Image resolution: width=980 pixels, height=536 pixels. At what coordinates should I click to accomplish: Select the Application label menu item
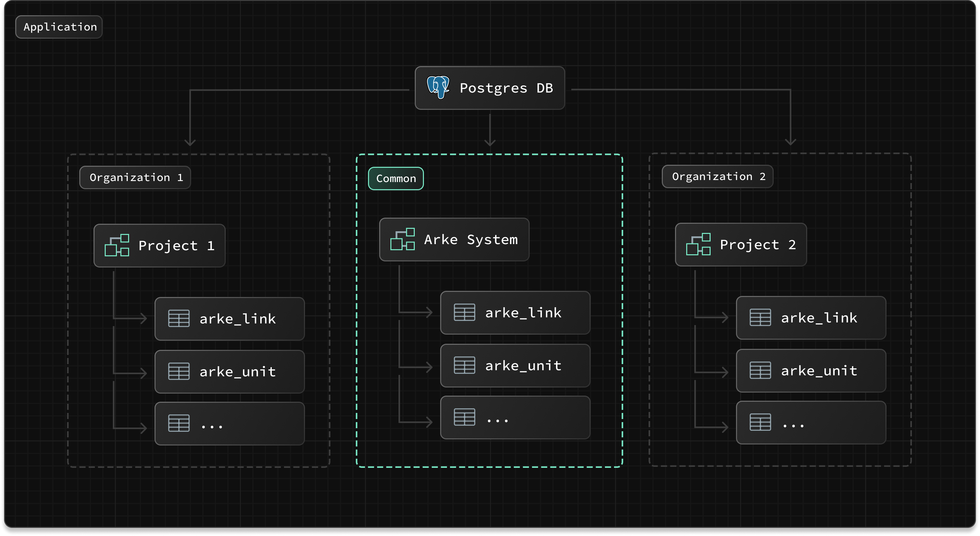click(60, 27)
